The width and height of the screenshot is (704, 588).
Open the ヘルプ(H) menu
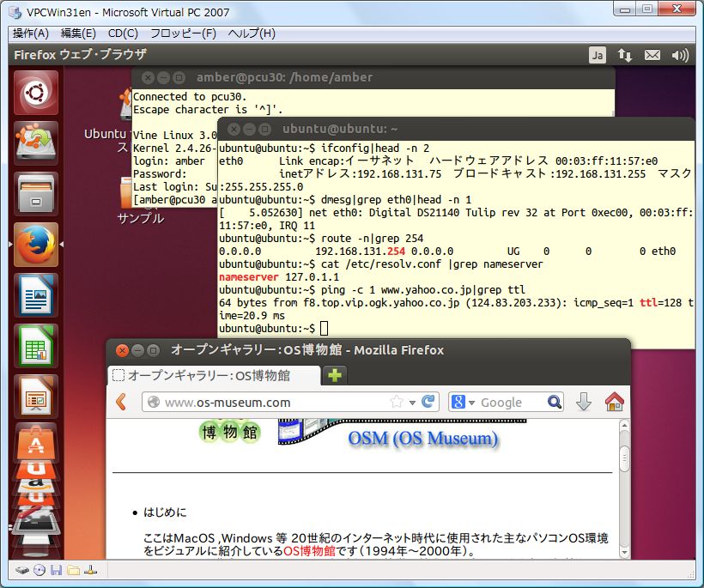point(252,33)
